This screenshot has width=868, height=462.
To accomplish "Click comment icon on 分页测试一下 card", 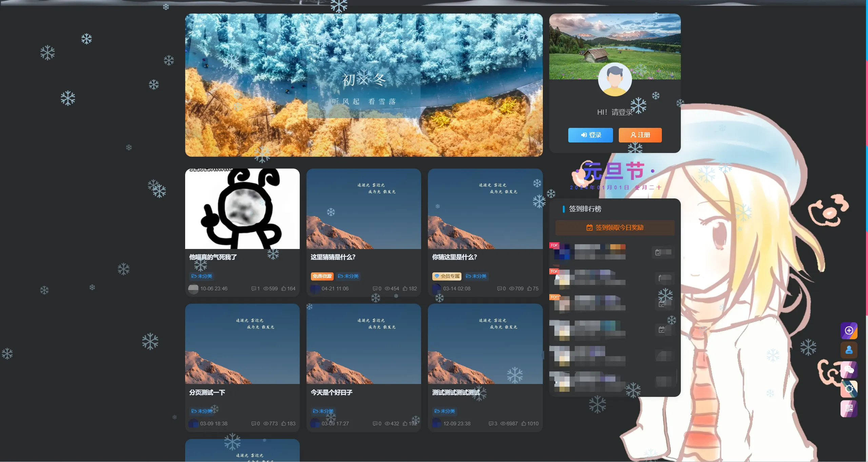I will pyautogui.click(x=255, y=424).
